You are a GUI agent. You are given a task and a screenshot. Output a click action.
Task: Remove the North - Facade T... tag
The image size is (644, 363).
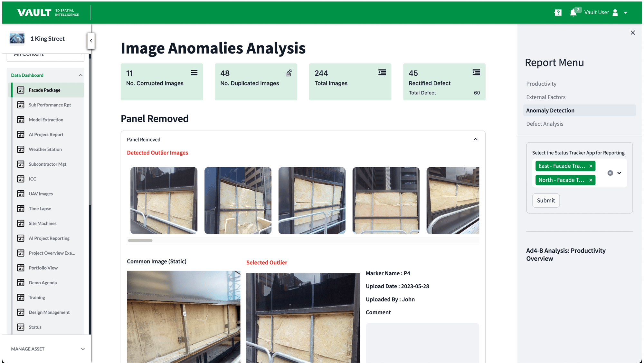(591, 180)
